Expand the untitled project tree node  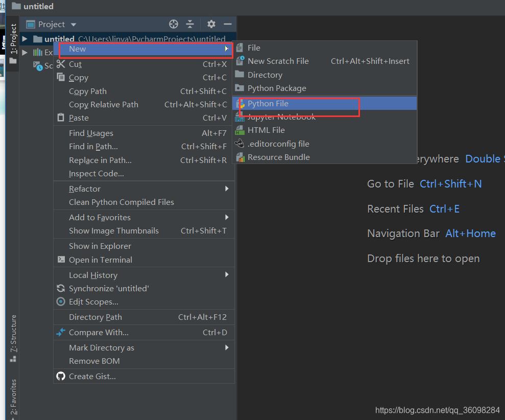pos(25,39)
